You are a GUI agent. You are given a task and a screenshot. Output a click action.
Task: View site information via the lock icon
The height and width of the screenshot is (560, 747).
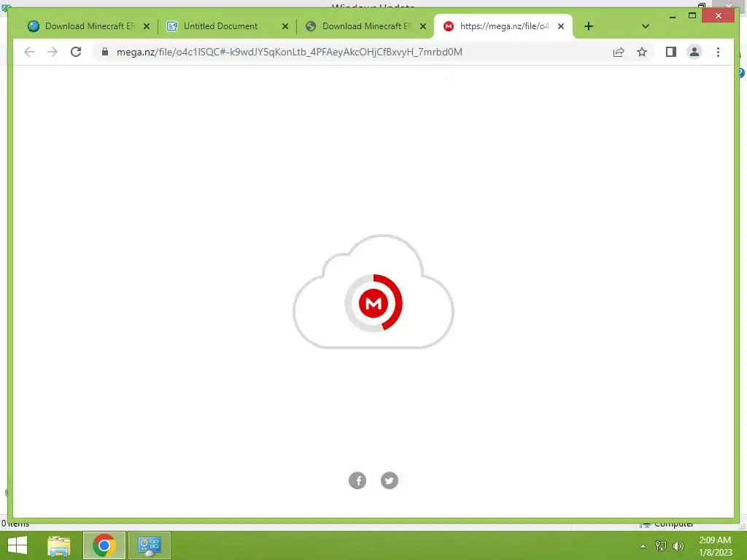(x=105, y=52)
